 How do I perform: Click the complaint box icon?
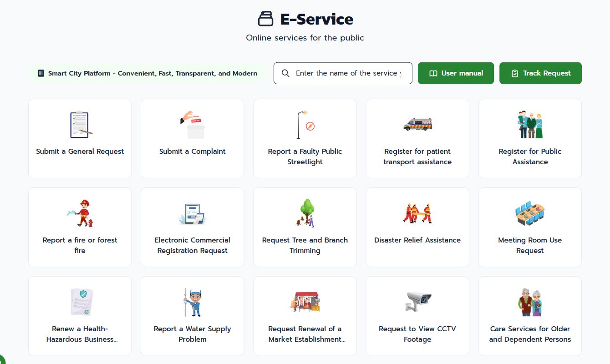(x=193, y=124)
